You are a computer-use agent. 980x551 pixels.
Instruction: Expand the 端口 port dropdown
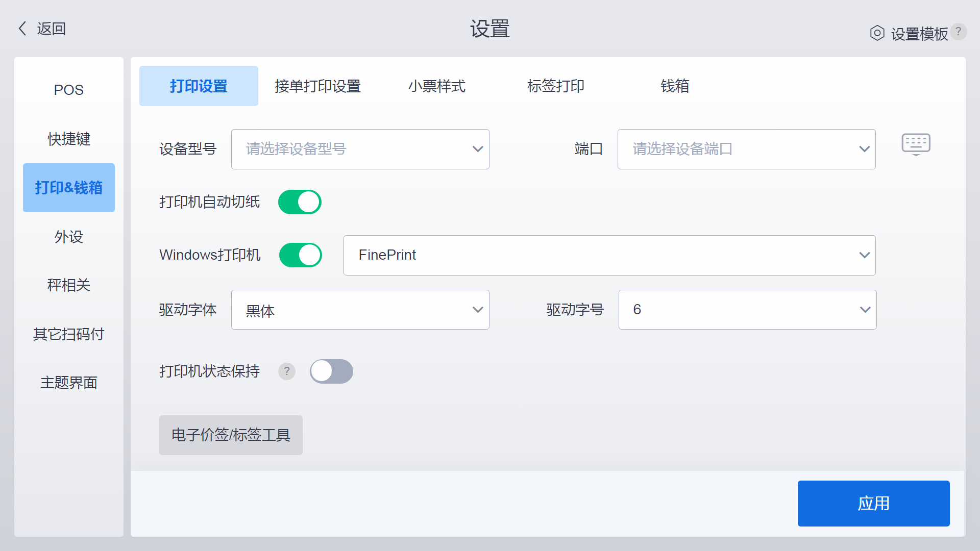[x=746, y=149]
